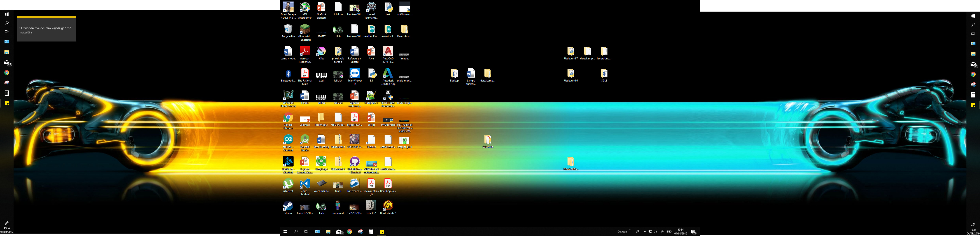The image size is (980, 236).
Task: Select the Don't Escape 4 Days shortcut
Action: click(x=288, y=10)
